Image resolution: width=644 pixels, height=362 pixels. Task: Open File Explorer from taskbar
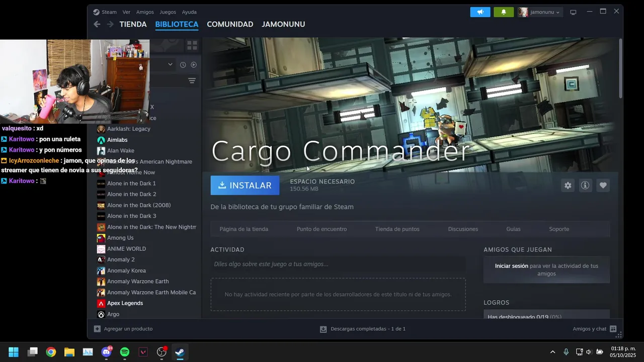tap(69, 352)
